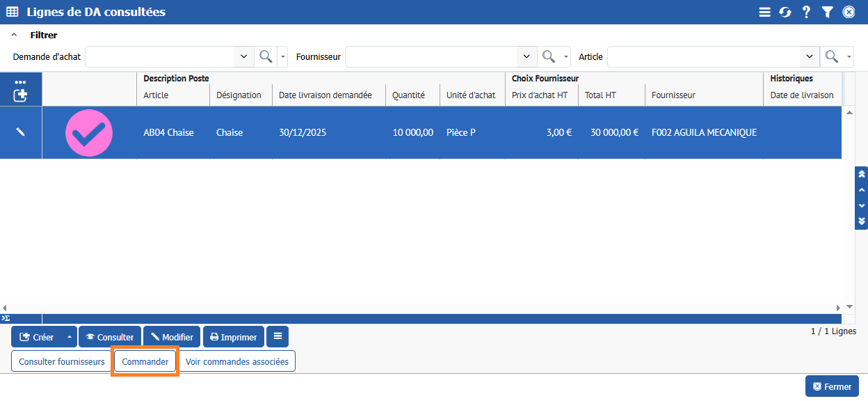Collapse the Filtrer section
The width and height of the screenshot is (868, 401).
(14, 35)
